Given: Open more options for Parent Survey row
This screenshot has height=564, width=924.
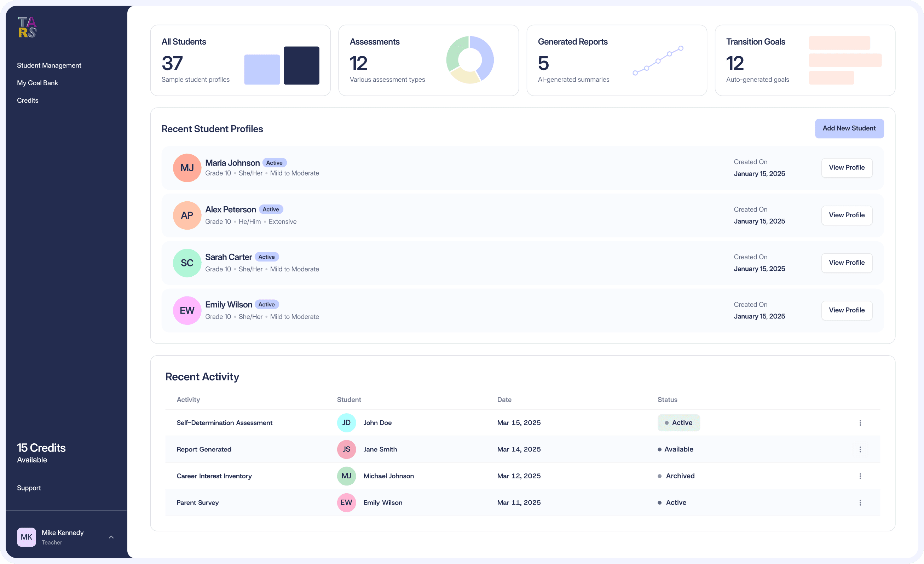Looking at the screenshot, I should (860, 503).
